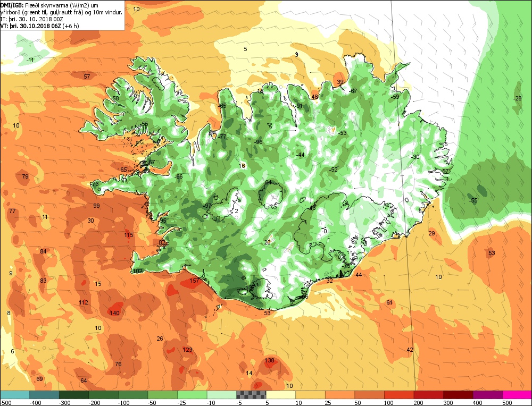Click the map value -58 in the Westfjords
The height and width of the screenshot is (406, 532).
coord(115,99)
